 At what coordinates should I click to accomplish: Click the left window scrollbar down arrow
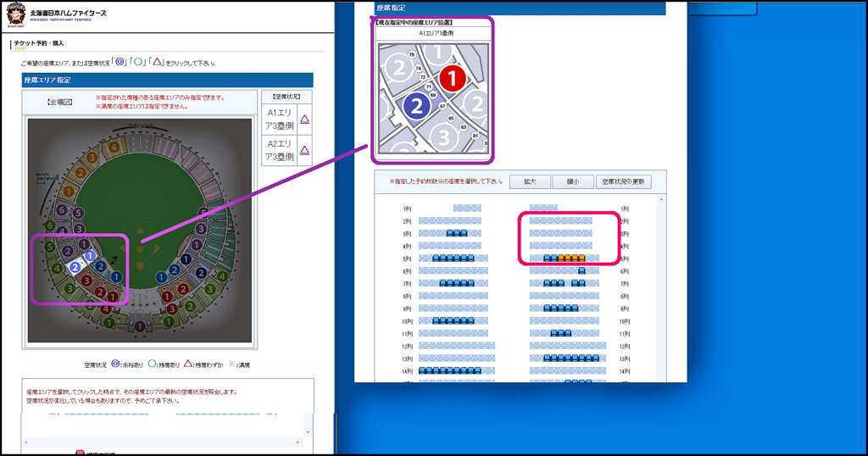[308, 432]
